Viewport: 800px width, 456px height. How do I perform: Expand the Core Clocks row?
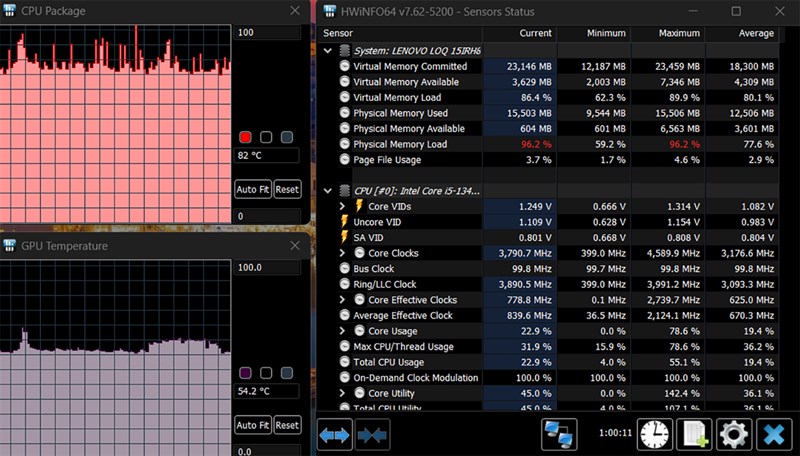(343, 253)
